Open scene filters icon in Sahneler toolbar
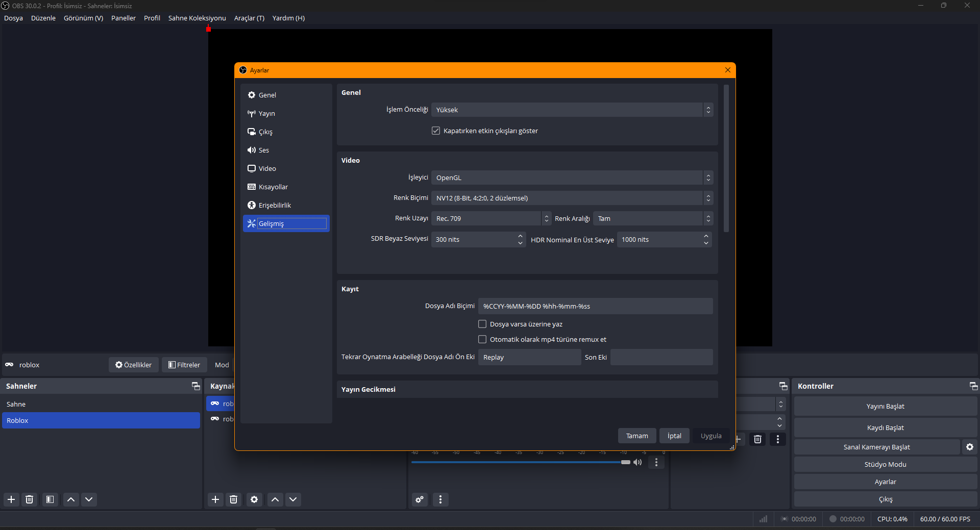The height and width of the screenshot is (530, 980). [x=50, y=499]
